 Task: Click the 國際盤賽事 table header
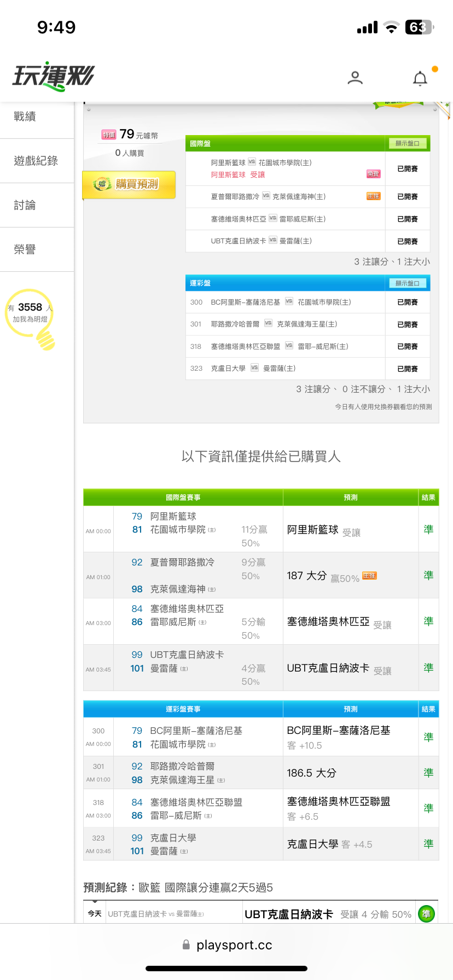[183, 497]
